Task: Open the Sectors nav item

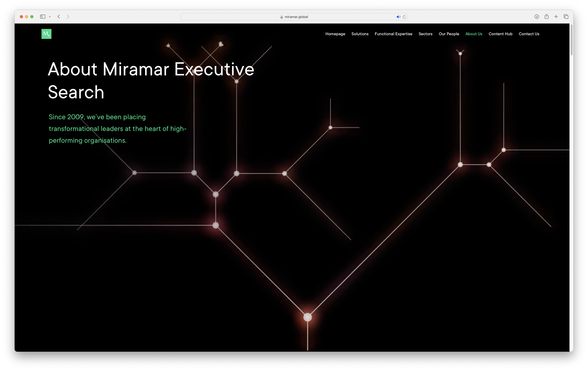Action: tap(425, 34)
